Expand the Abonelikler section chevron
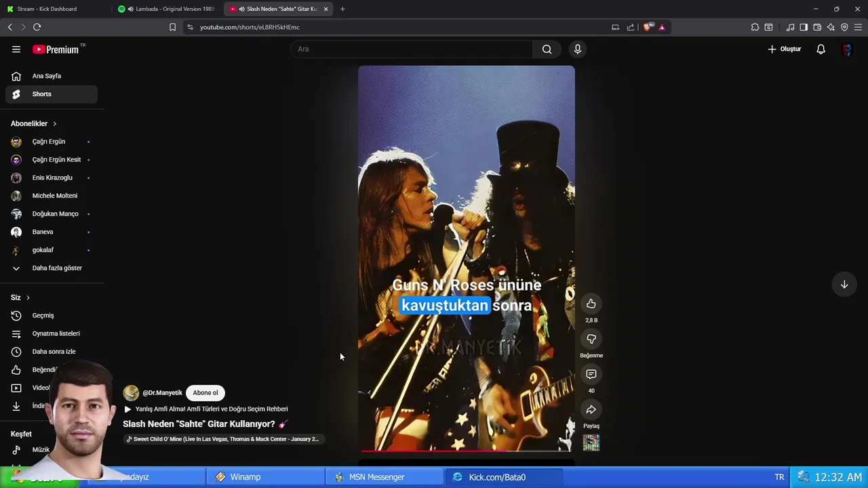Image resolution: width=868 pixels, height=488 pixels. pyautogui.click(x=54, y=123)
